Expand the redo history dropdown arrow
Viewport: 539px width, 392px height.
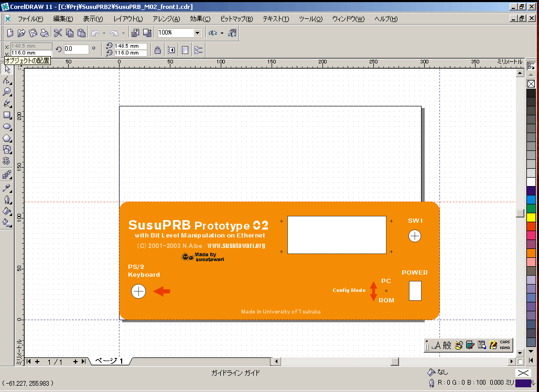(x=123, y=34)
